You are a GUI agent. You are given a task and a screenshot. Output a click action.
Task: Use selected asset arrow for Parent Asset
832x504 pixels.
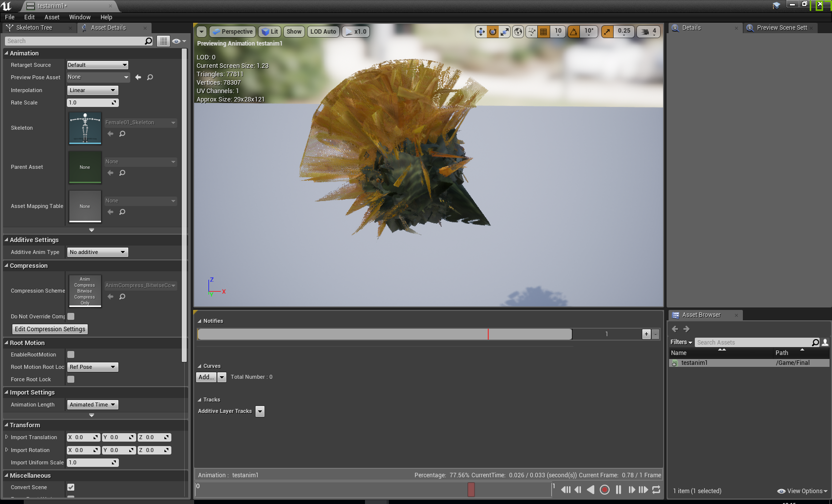(110, 173)
